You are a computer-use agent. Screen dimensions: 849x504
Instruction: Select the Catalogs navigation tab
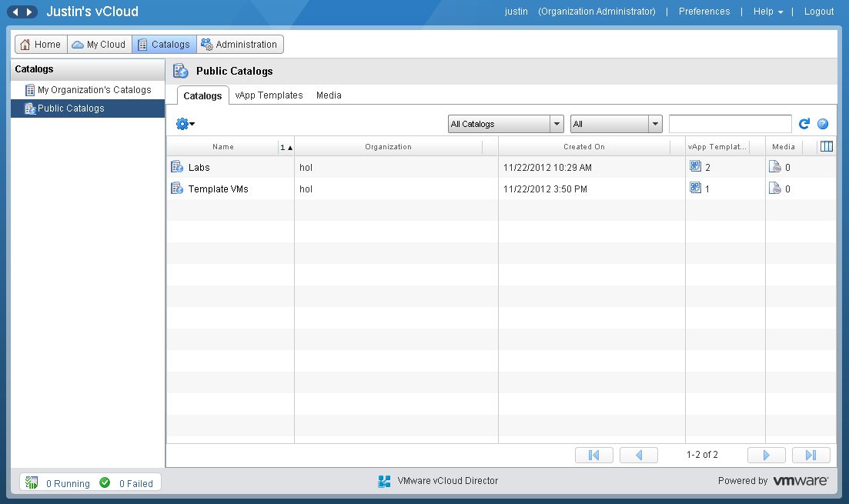coord(164,45)
